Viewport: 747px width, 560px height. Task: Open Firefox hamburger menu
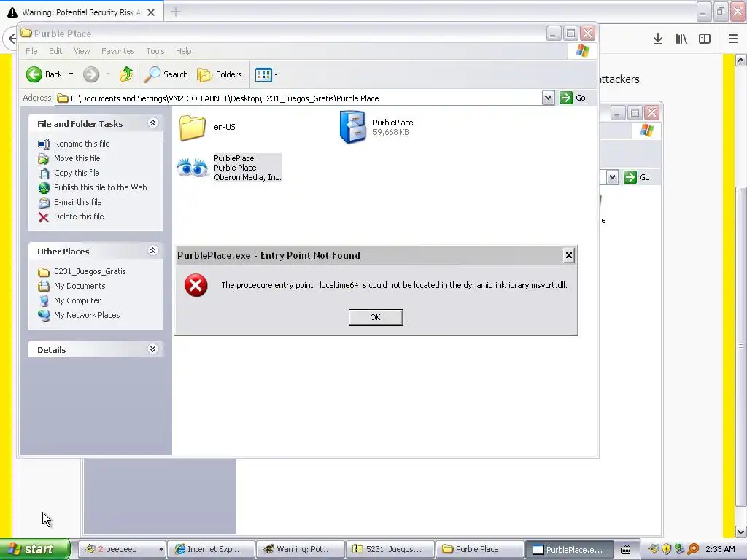pyautogui.click(x=733, y=39)
